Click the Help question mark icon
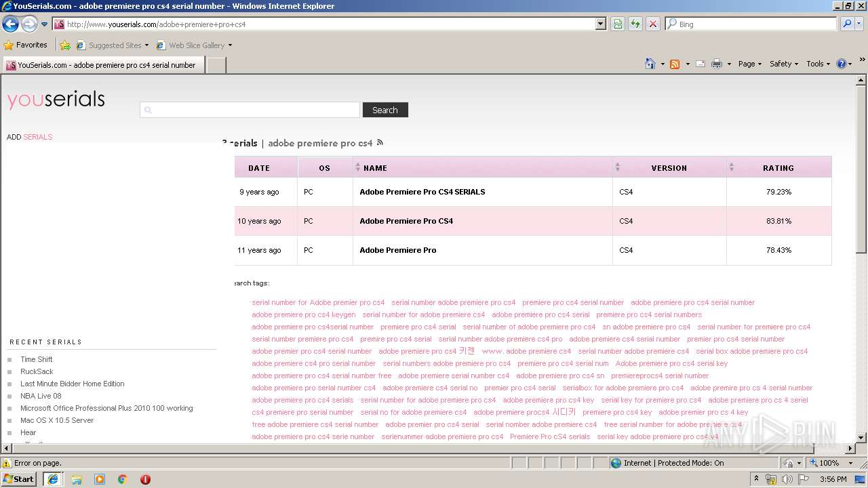Image resolution: width=868 pixels, height=488 pixels. (x=842, y=64)
